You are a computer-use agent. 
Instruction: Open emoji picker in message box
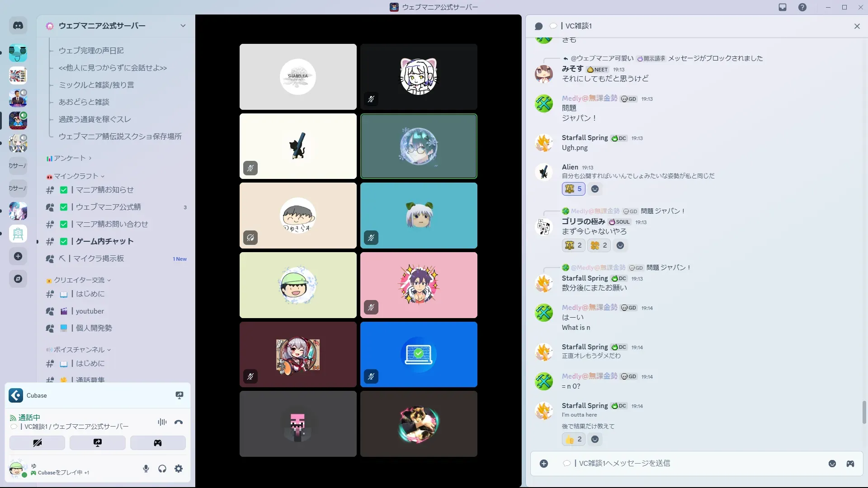coord(832,464)
